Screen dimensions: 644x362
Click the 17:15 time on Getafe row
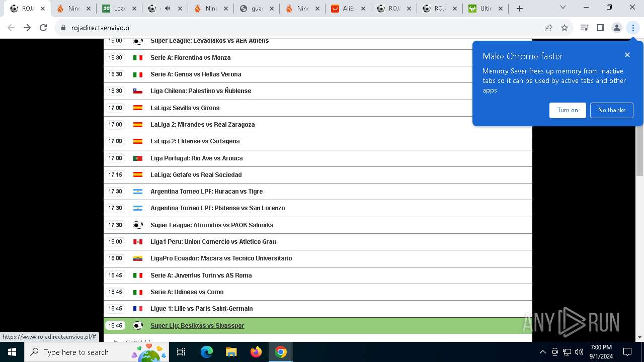[x=115, y=175]
